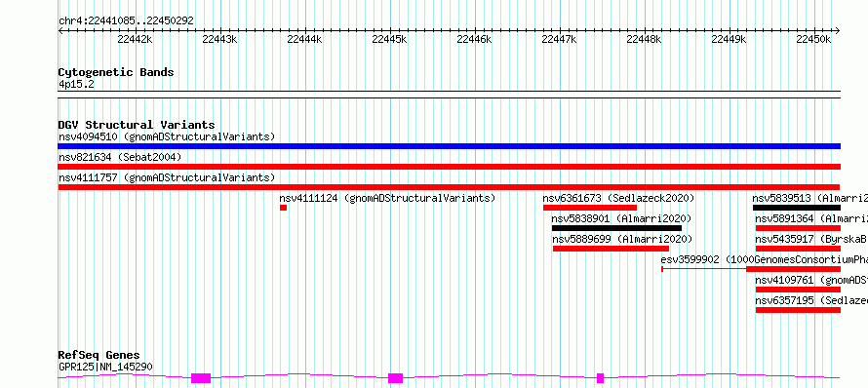The width and height of the screenshot is (868, 388).
Task: Click the blue nsv4094510 variant bar
Action: (x=449, y=146)
